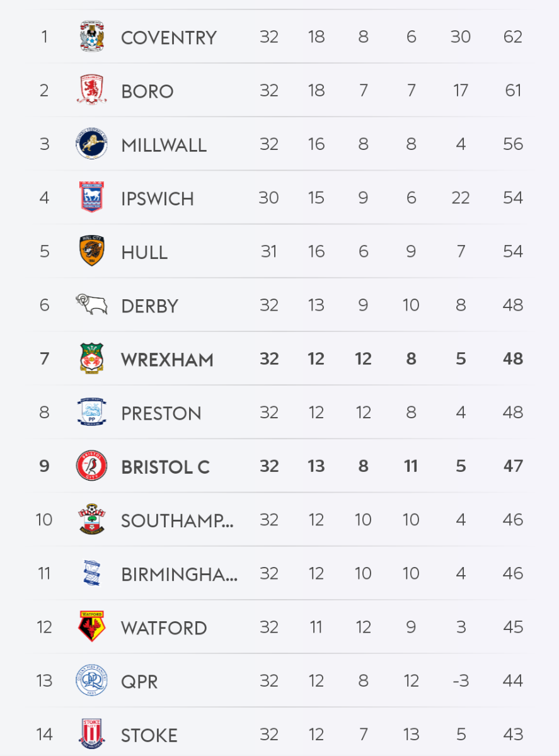Click the Hull tiger crest
The height and width of the screenshot is (756, 559).
(92, 251)
